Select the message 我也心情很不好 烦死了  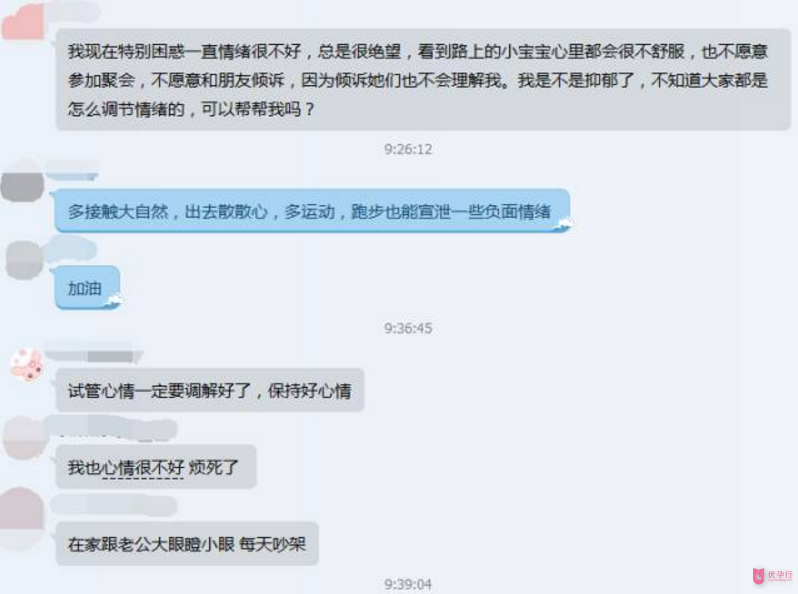(156, 467)
